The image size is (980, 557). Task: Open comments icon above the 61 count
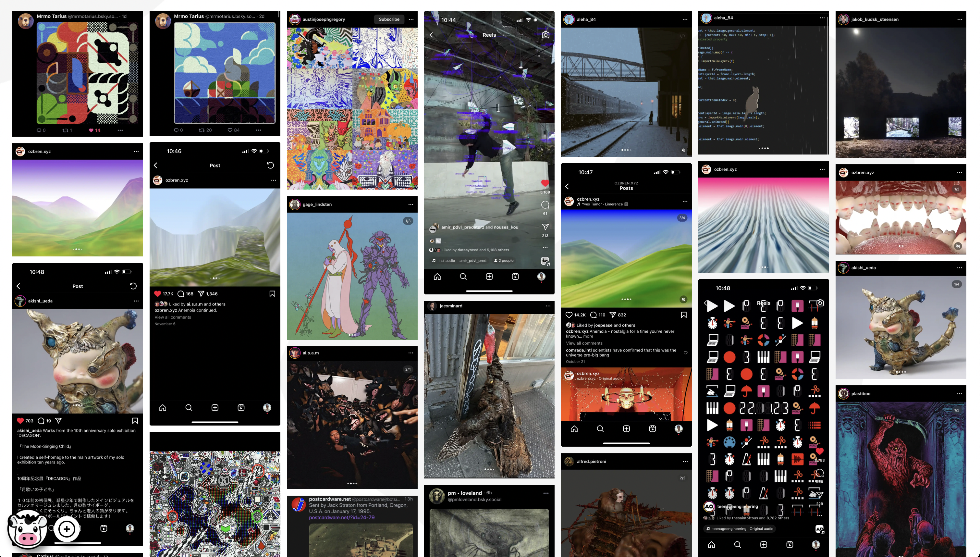point(545,205)
